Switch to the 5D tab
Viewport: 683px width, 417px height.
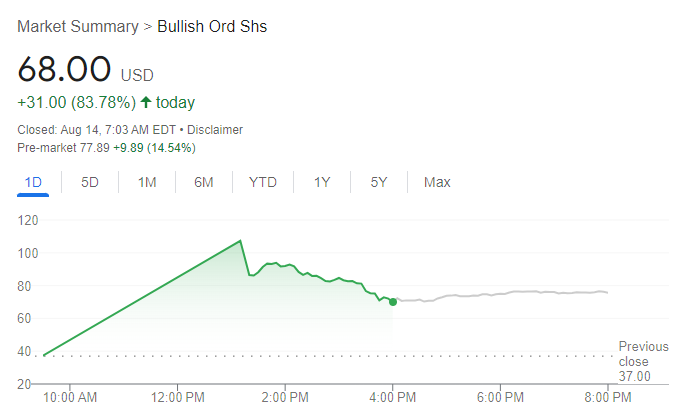pos(90,182)
